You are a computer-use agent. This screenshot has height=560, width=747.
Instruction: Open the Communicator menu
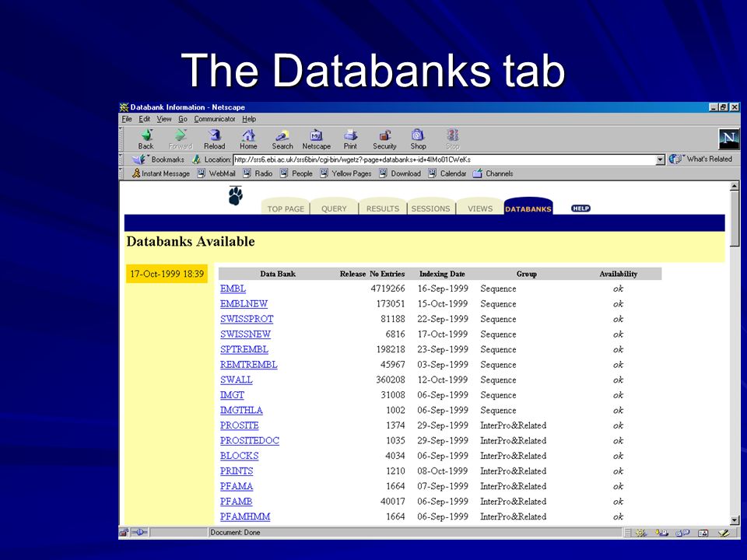(215, 119)
